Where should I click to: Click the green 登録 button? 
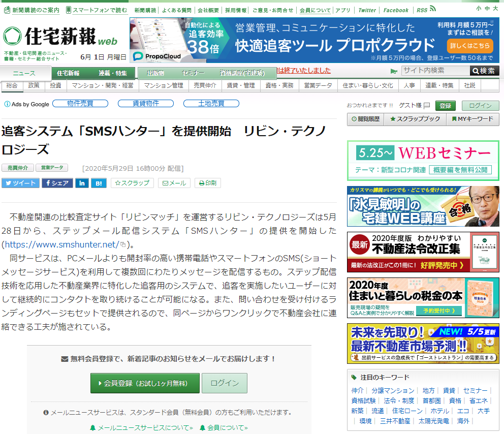(446, 105)
